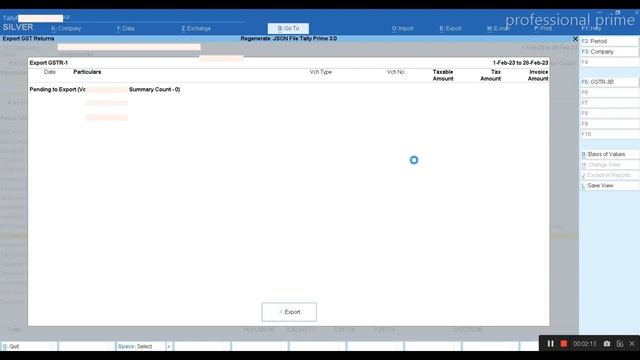640x360 pixels.
Task: Open the Data menu
Action: click(x=125, y=29)
